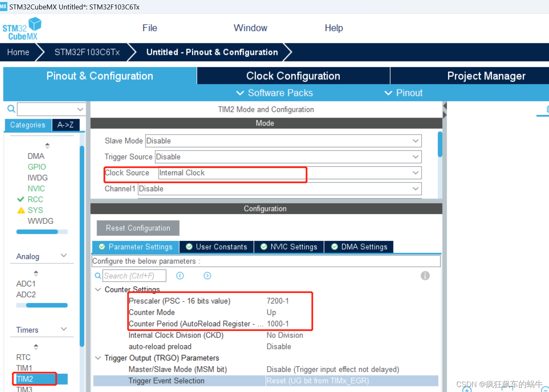Select DMA in system core list
Screen dimensions: 549x392
(36, 156)
